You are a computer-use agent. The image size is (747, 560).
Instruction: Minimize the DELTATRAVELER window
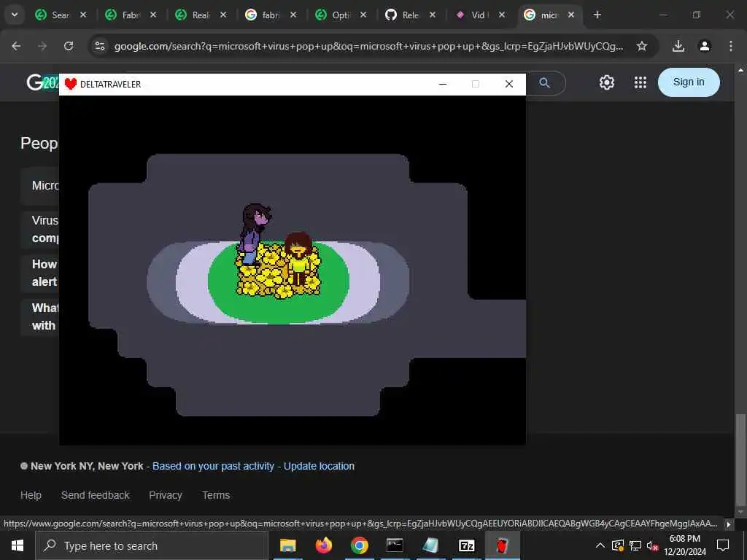pos(443,85)
